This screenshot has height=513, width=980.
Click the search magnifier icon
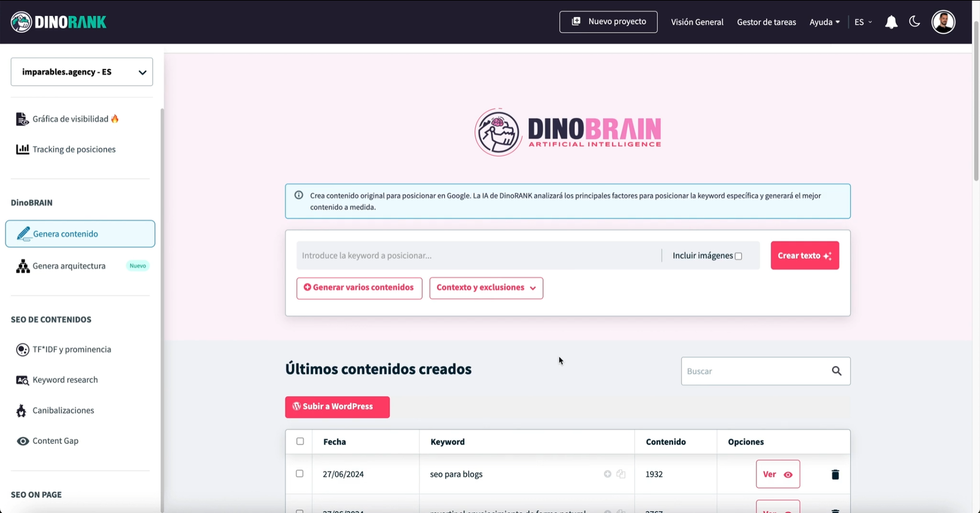coord(837,371)
